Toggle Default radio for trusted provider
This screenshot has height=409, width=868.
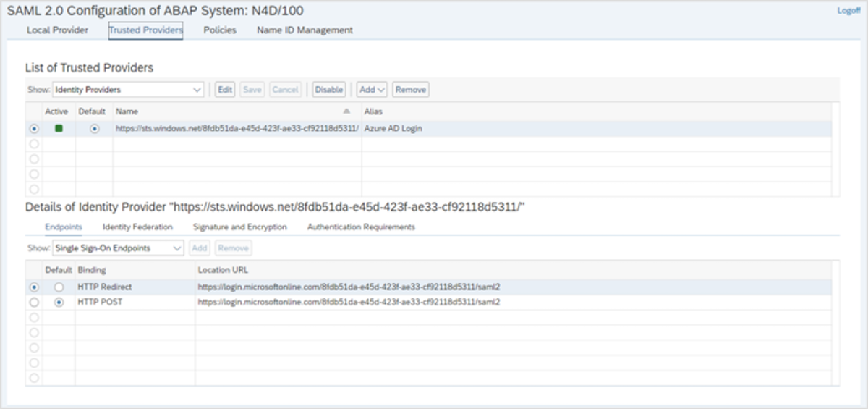point(94,129)
